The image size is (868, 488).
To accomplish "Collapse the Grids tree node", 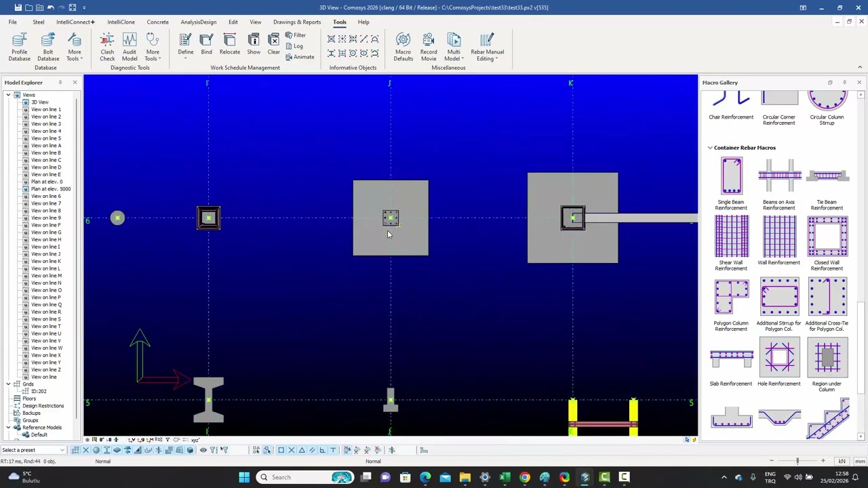I will (x=9, y=384).
